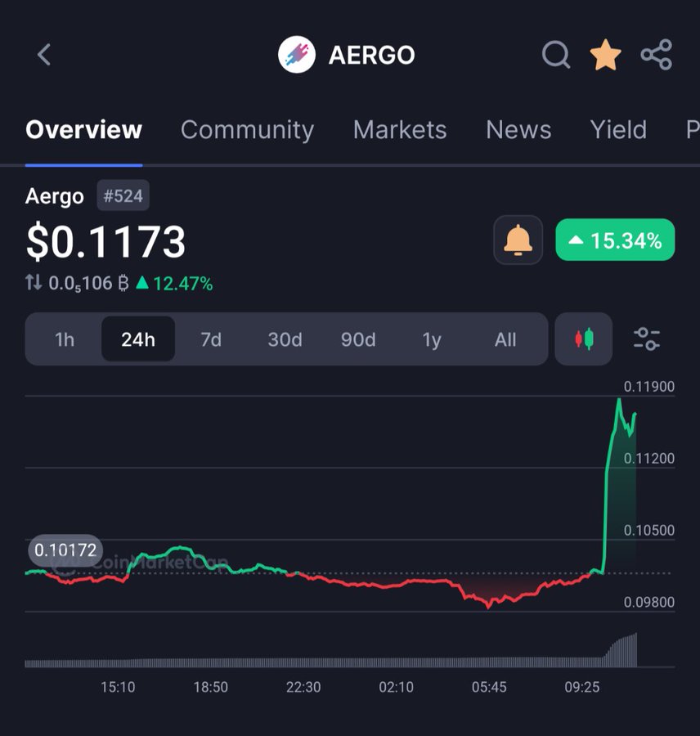This screenshot has width=700, height=736.
Task: Tap the AERGO coin logo
Action: tap(297, 56)
